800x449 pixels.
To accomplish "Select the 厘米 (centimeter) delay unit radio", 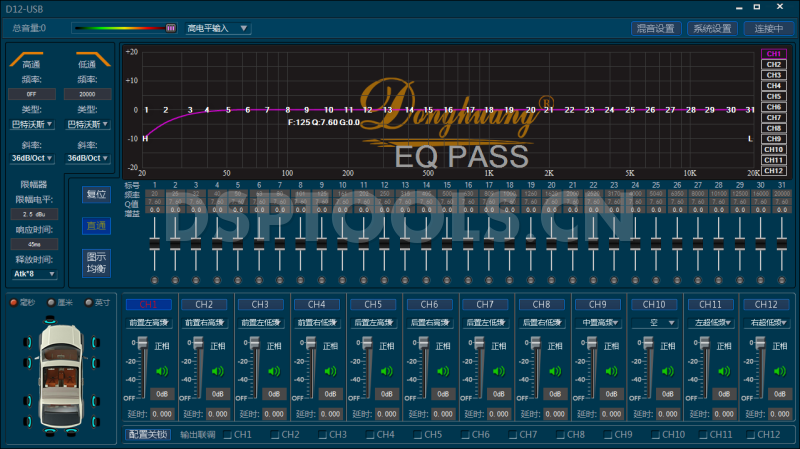I will [52, 302].
